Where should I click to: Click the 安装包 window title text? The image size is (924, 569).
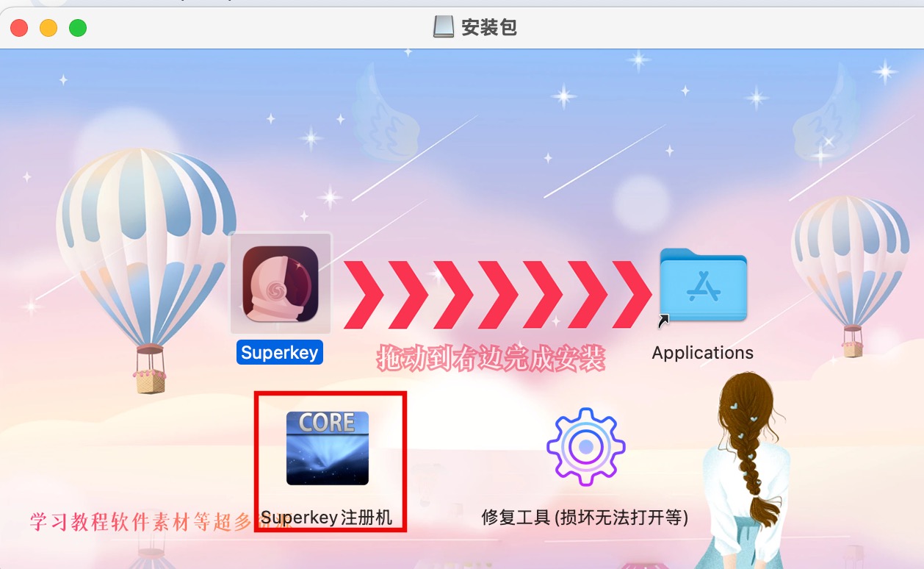coord(489,28)
